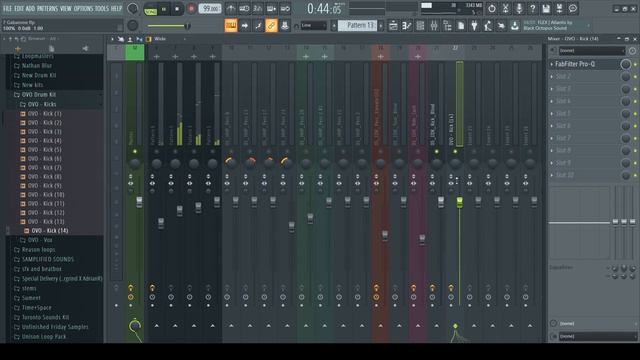Open the mixer output routing dropdown at bottom
Image resolution: width=640 pixels, height=360 pixels.
[x=597, y=336]
